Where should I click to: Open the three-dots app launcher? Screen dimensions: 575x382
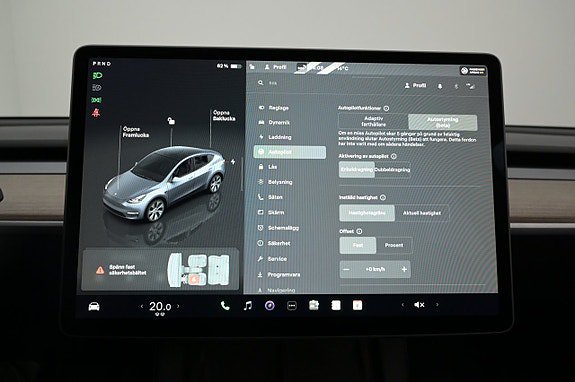pos(292,305)
